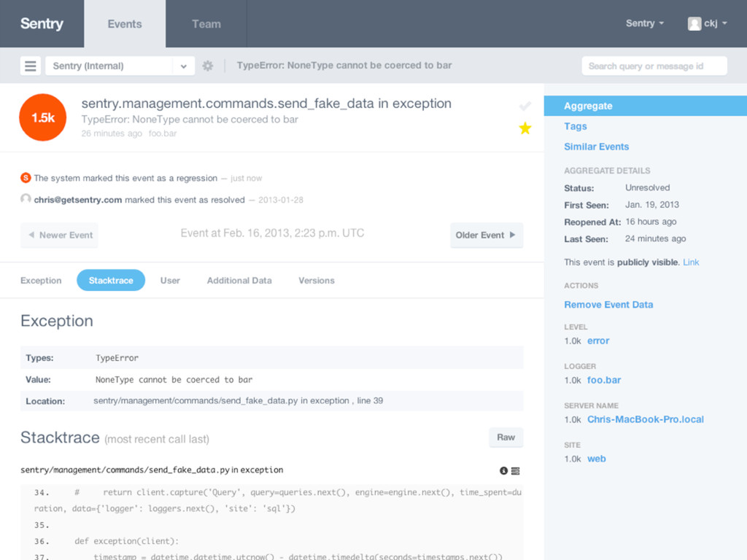Click the Location row file path
The width and height of the screenshot is (747, 560).
tap(239, 401)
